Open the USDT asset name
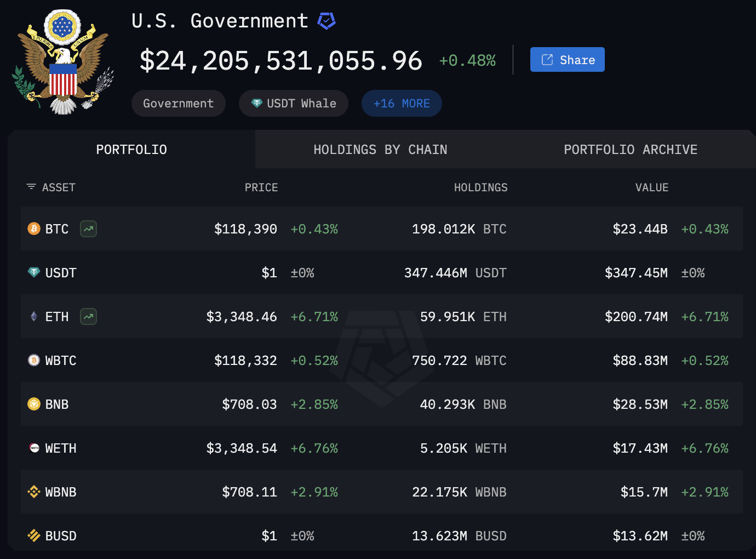Image resolution: width=756 pixels, height=559 pixels. (x=61, y=273)
